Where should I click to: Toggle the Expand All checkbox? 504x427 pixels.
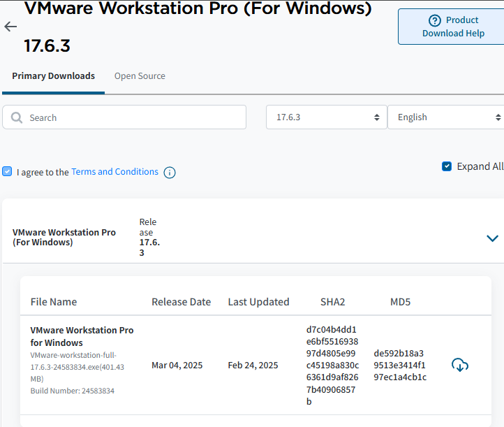(x=447, y=166)
